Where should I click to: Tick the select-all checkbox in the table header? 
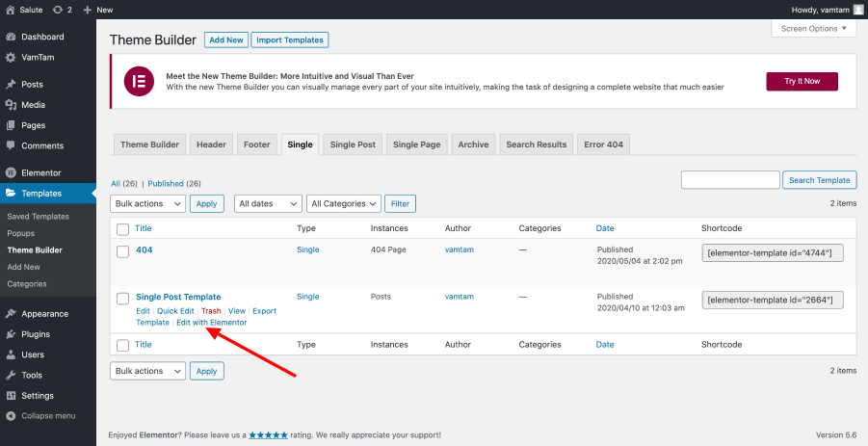click(x=123, y=229)
